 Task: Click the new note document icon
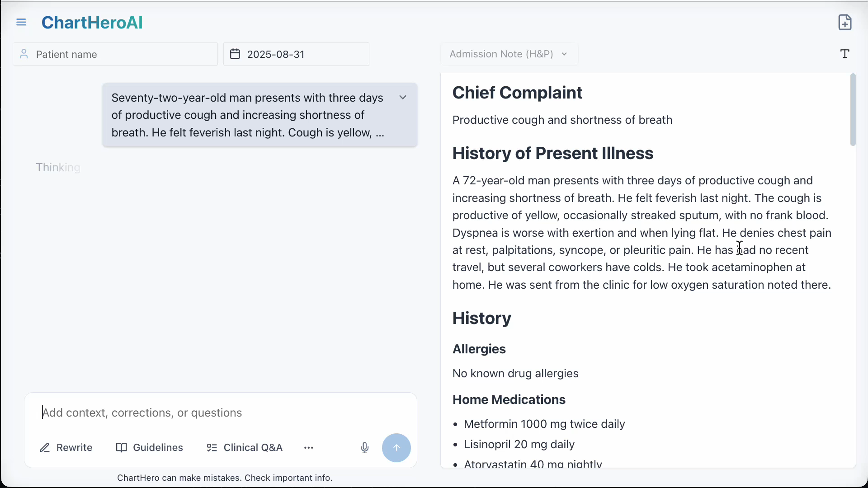coord(844,22)
